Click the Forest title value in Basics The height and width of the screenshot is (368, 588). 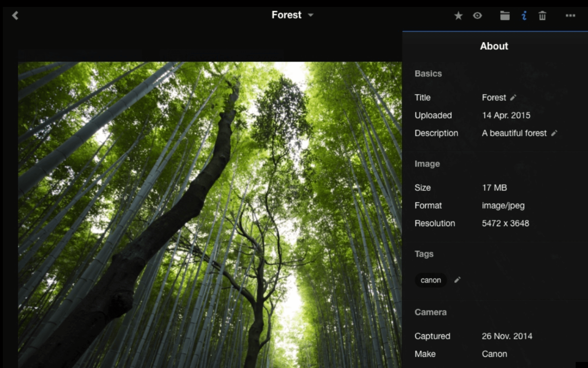coord(494,97)
